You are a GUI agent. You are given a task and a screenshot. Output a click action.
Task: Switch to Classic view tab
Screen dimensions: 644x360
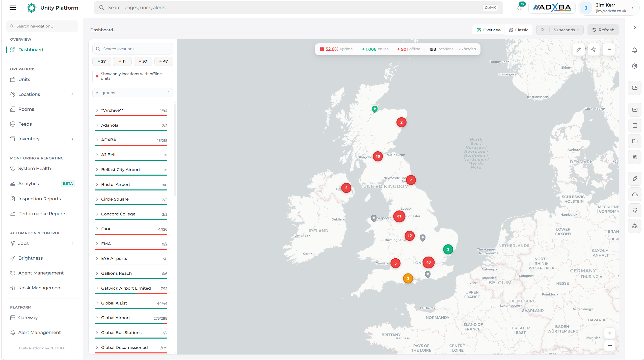click(518, 30)
